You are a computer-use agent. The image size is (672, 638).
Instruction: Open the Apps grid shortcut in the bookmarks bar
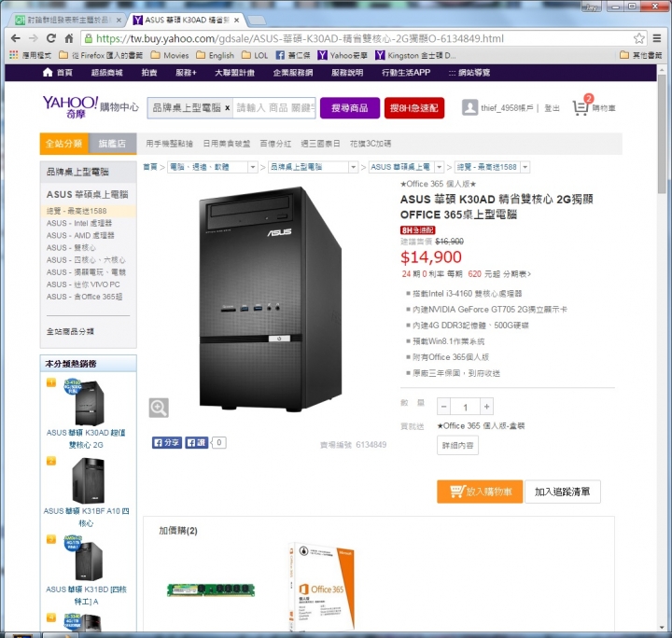14,55
